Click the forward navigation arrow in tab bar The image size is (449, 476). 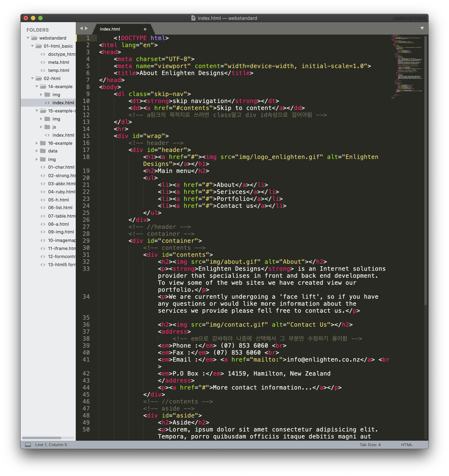pos(86,28)
